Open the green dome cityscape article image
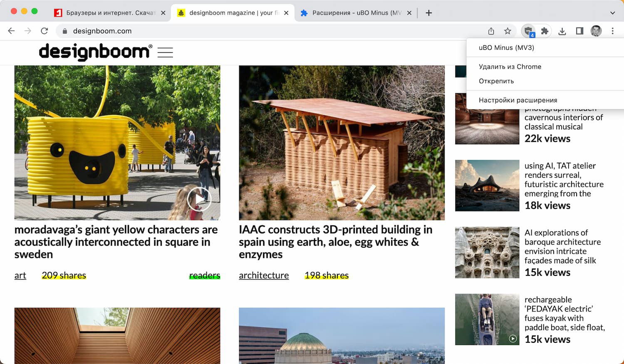 (342, 336)
